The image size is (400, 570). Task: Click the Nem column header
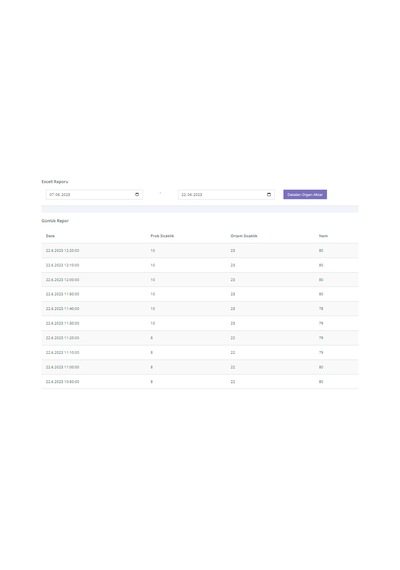(323, 236)
